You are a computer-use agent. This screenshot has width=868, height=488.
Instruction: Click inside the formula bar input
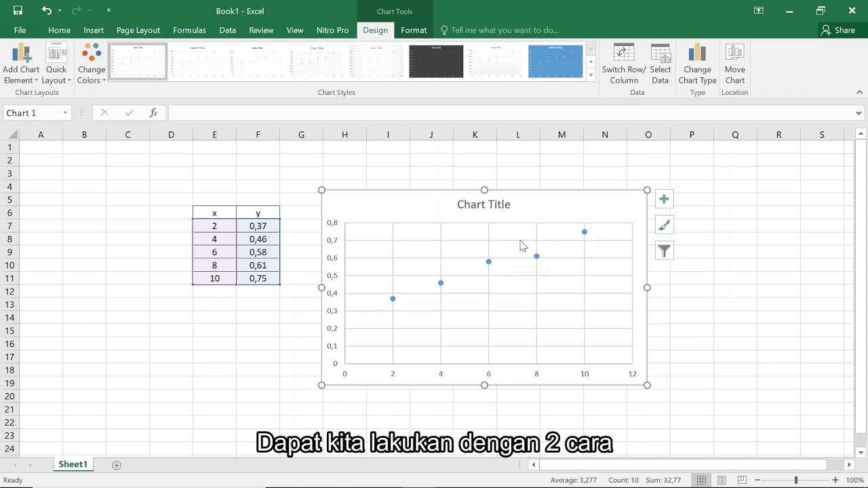[x=509, y=113]
